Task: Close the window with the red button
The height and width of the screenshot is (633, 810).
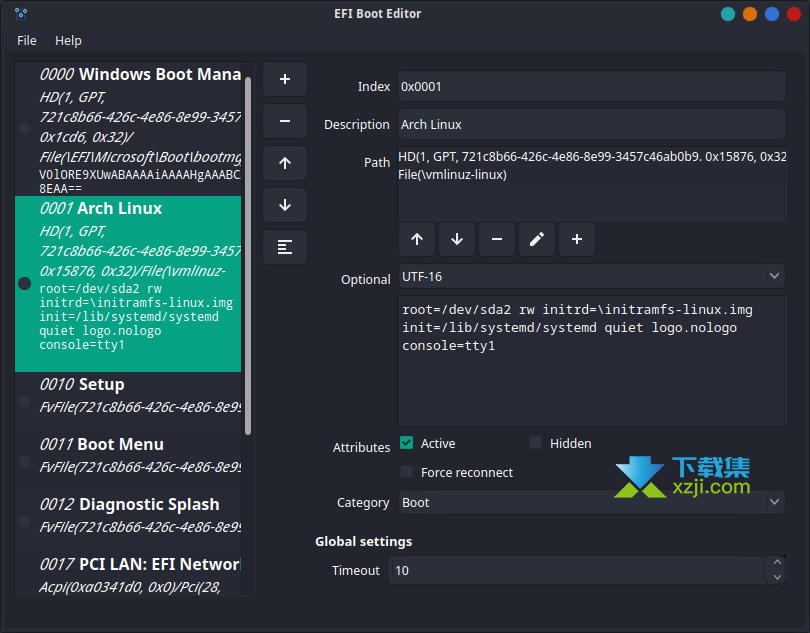Action: (793, 14)
